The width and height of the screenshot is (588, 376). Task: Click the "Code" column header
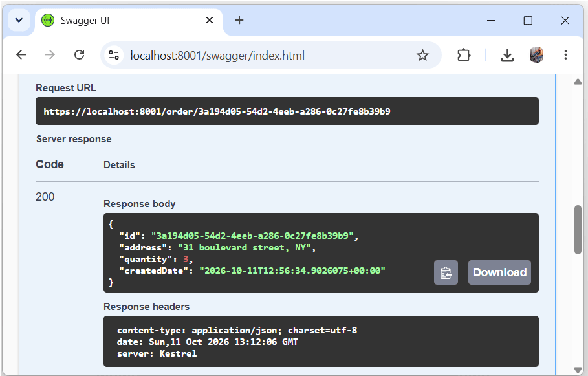tap(50, 164)
